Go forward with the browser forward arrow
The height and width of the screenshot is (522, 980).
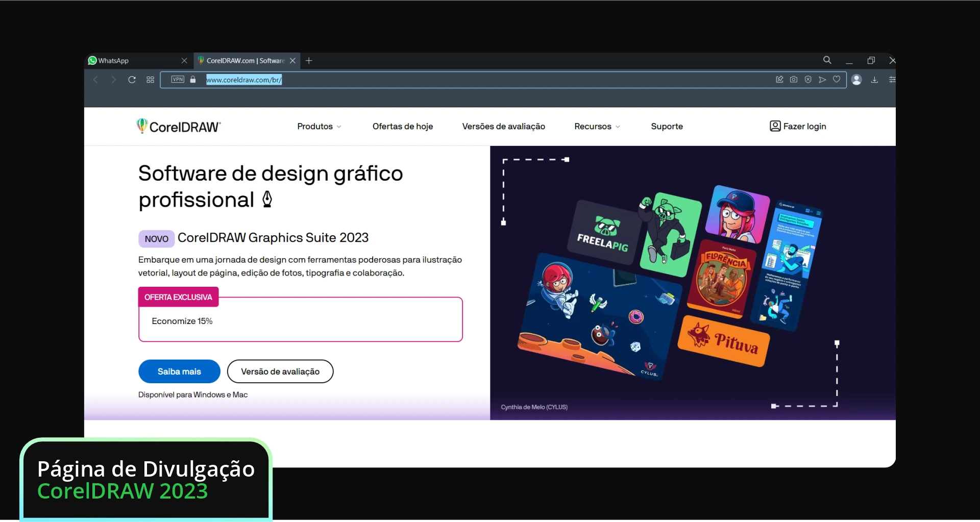pyautogui.click(x=113, y=80)
